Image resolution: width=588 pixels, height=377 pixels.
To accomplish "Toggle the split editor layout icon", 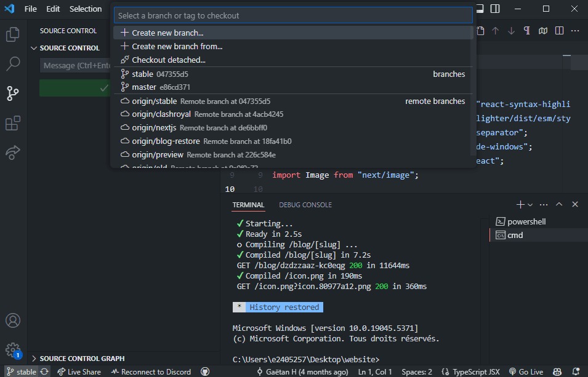I will (x=559, y=31).
